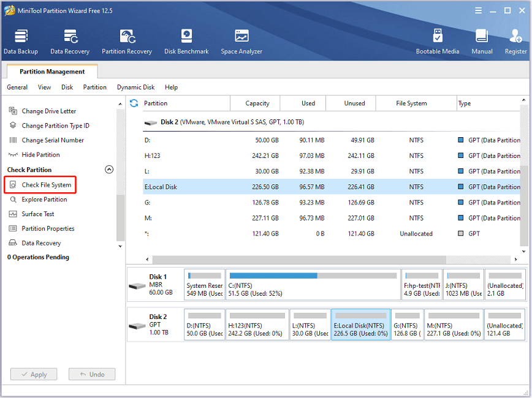Start the Disk Benchmark tool
This screenshot has width=532, height=398.
click(x=186, y=42)
